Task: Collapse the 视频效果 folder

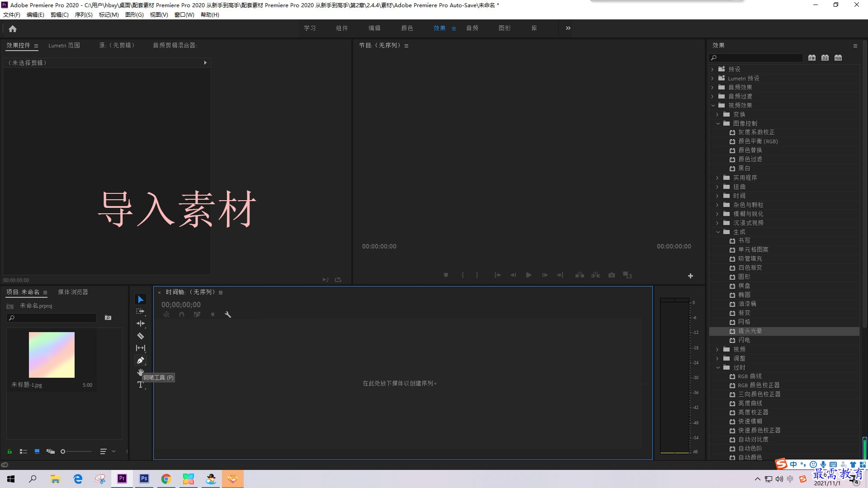Action: pos(713,105)
